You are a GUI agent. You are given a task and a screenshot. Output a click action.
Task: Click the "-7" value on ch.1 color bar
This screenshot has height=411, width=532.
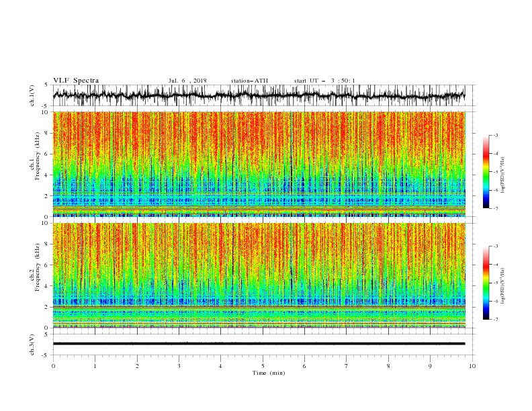click(x=496, y=208)
